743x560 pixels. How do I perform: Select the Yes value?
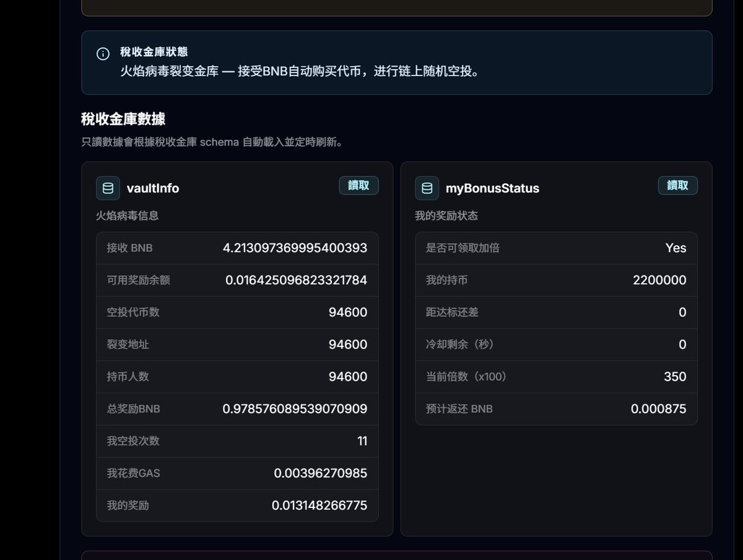tap(676, 248)
